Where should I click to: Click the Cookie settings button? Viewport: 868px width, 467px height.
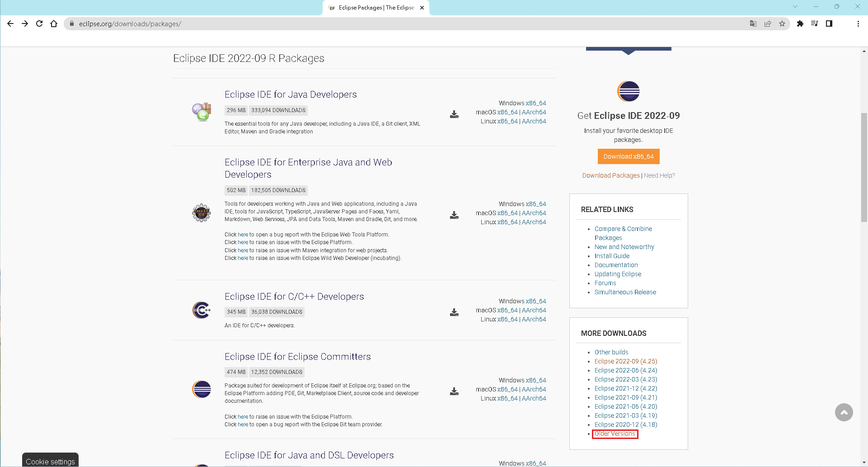point(50,461)
